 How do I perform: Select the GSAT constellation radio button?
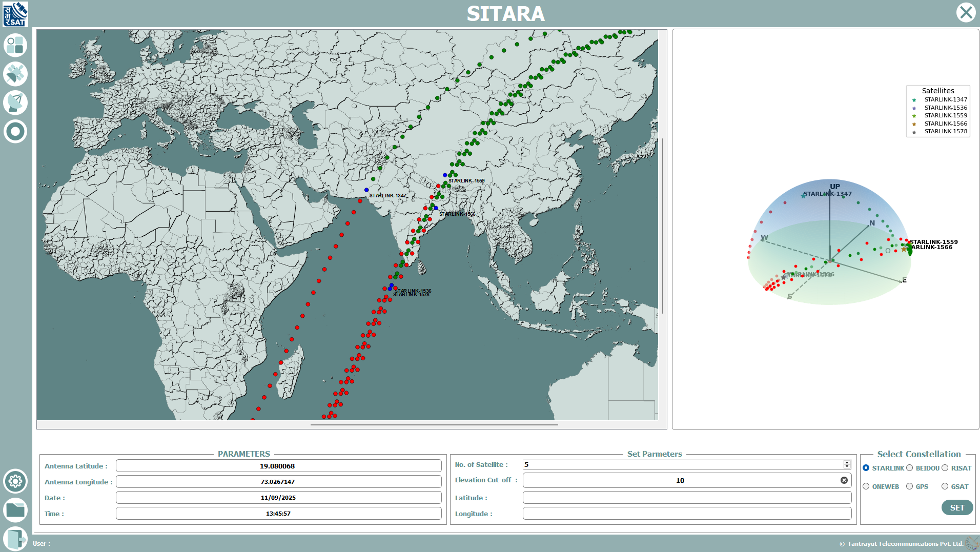pyautogui.click(x=945, y=486)
